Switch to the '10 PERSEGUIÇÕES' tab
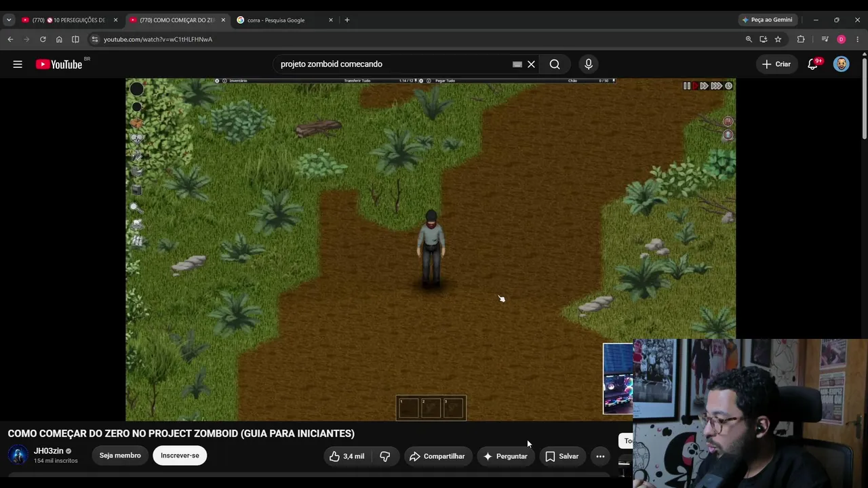 (x=70, y=20)
